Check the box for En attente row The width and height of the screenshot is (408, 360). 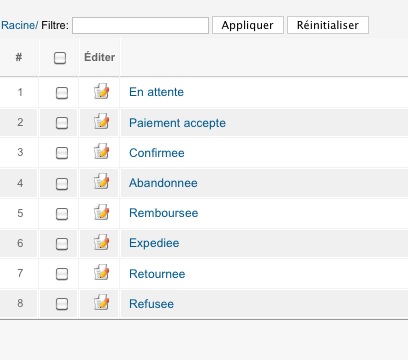coord(62,93)
